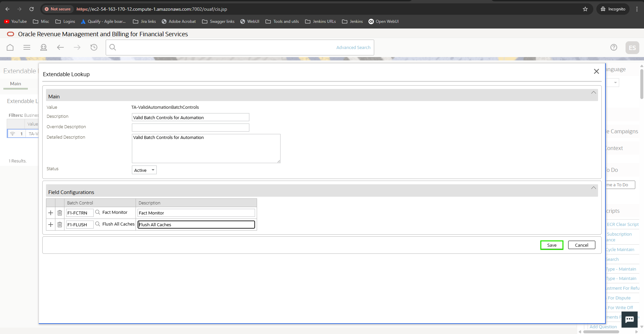Click the Cancel button

click(x=581, y=245)
